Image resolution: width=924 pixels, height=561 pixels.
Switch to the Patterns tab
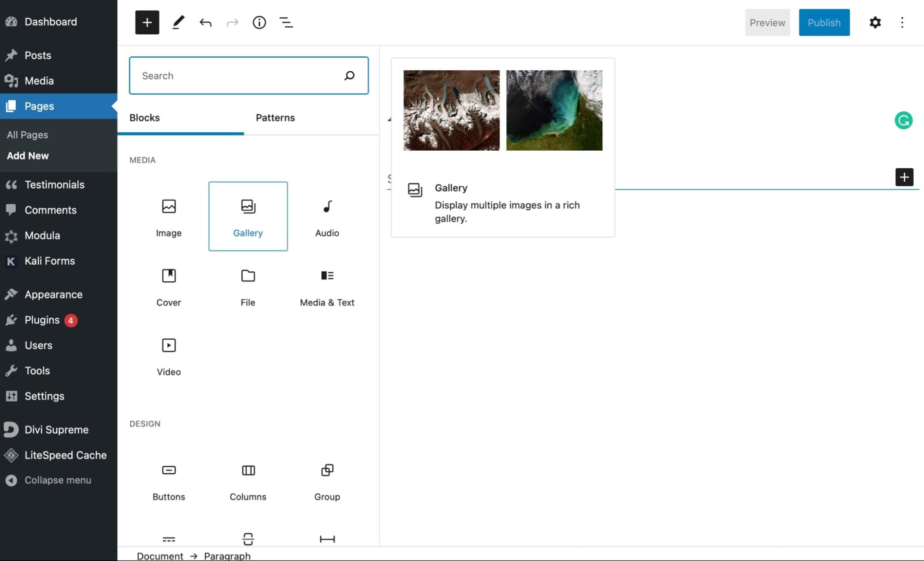click(275, 118)
